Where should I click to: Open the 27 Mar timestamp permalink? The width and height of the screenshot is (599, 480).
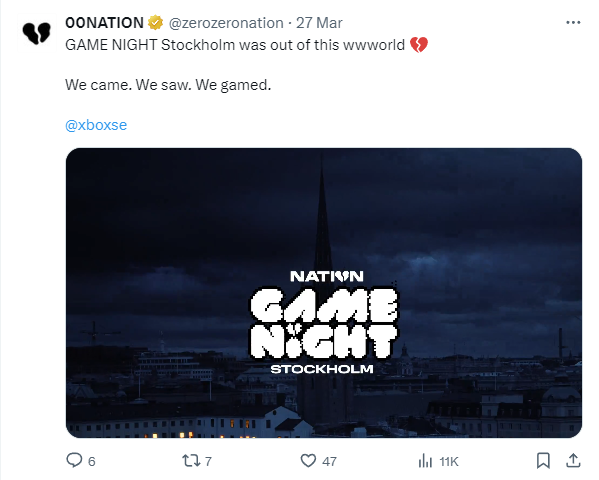pos(319,23)
